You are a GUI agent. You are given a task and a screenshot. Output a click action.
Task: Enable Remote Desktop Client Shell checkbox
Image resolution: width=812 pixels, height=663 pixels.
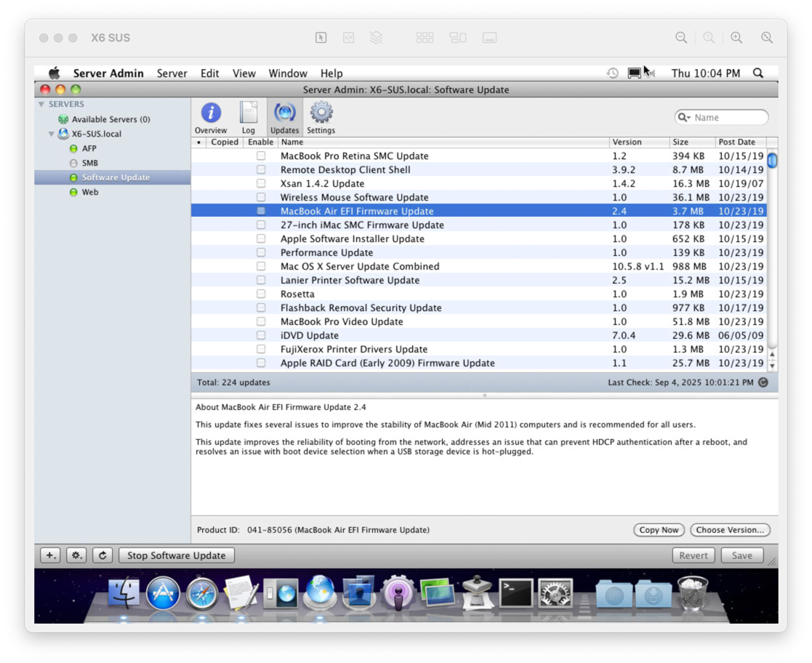pos(261,169)
